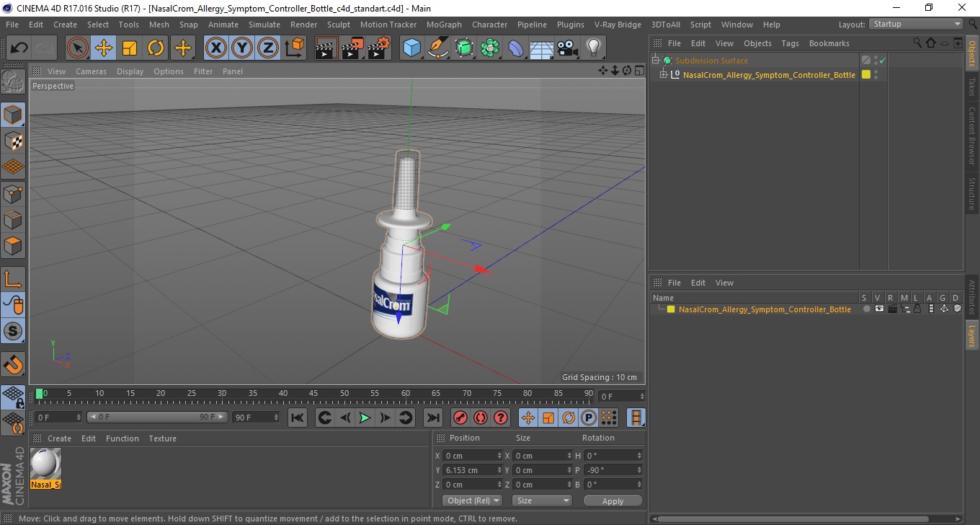Activate the Move tool in top toolbar
The height and width of the screenshot is (525, 980).
104,48
